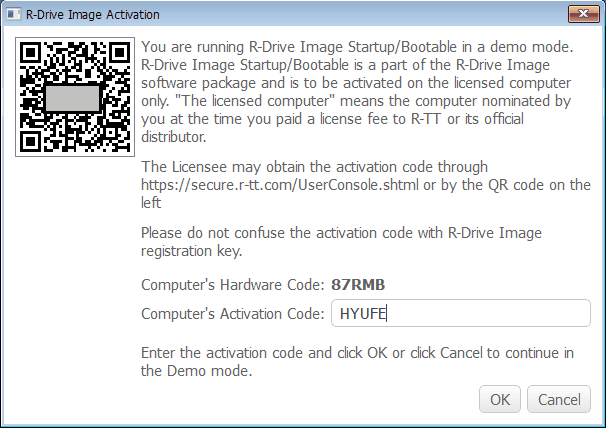Close the R-Drive Image Activation dialog
Image resolution: width=606 pixels, height=428 pixels.
click(x=583, y=14)
